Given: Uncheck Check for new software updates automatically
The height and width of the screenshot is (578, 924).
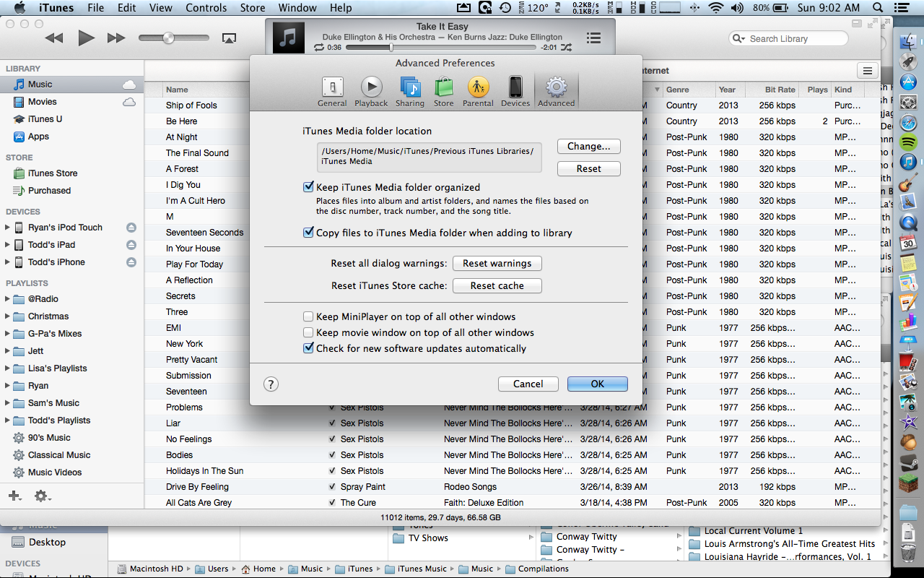Looking at the screenshot, I should (x=309, y=349).
